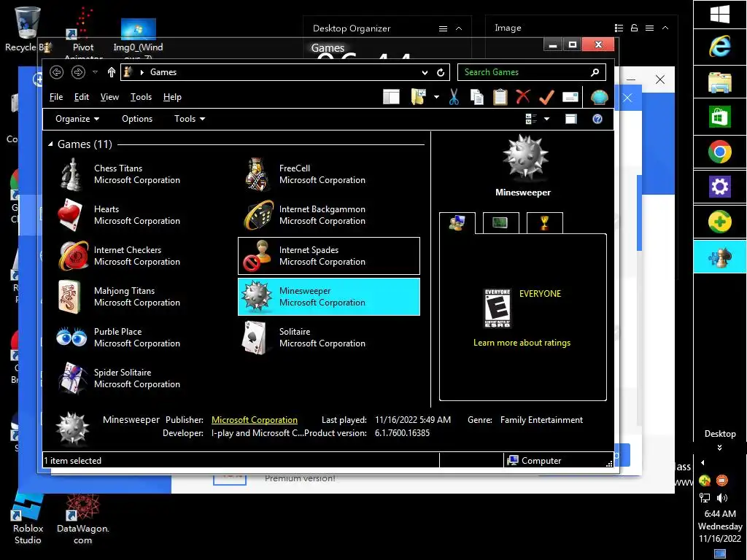Switch to the statistics trophy tab

point(544,223)
